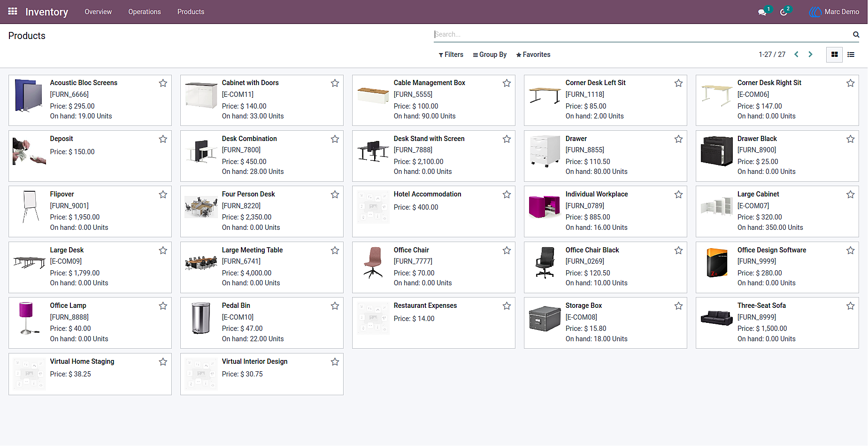Image resolution: width=868 pixels, height=446 pixels.
Task: Switch to list view
Action: point(851,55)
